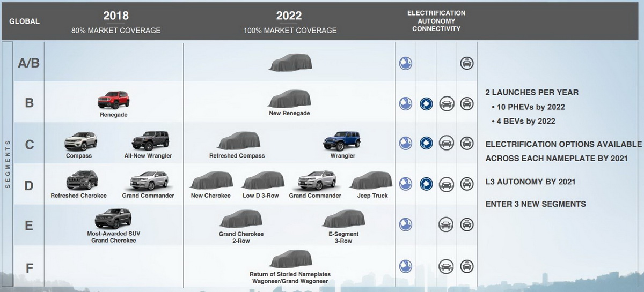Click the '100% MARKET COVERAGE' text
This screenshot has width=644, height=292.
click(x=290, y=31)
